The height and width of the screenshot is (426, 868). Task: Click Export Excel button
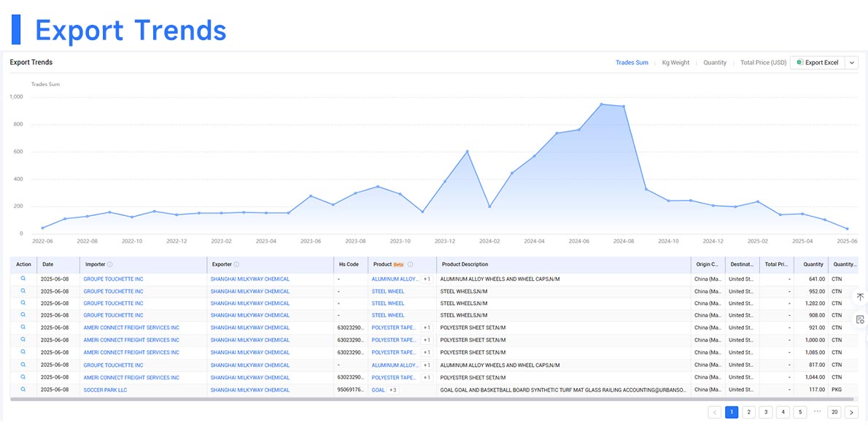[817, 63]
